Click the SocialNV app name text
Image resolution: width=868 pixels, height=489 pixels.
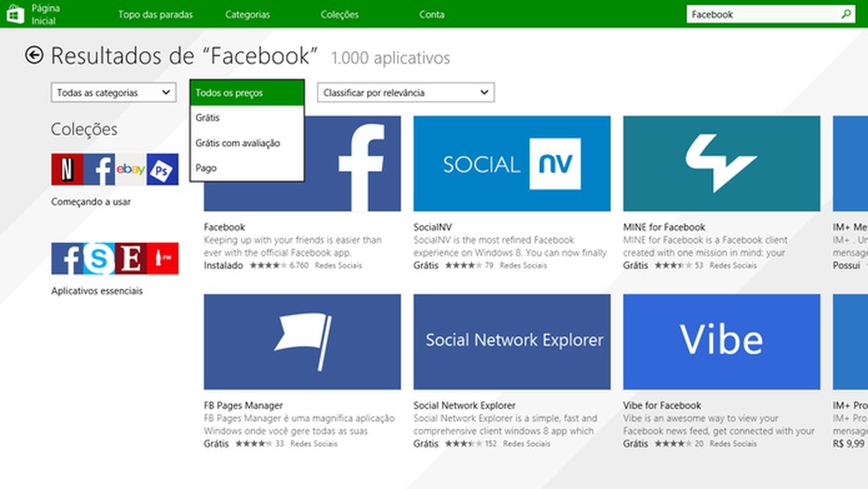pos(432,227)
